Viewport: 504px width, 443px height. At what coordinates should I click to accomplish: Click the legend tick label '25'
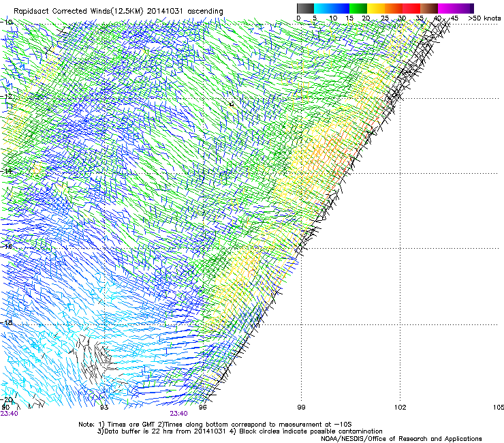click(385, 18)
